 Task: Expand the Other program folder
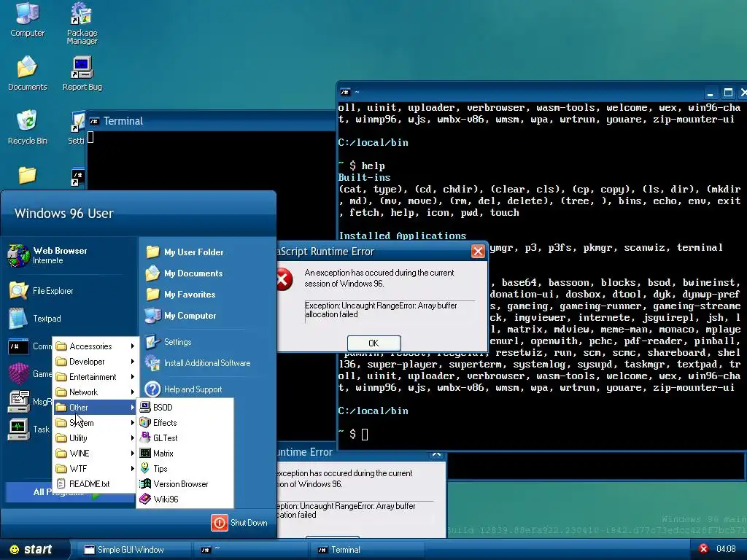click(x=95, y=407)
